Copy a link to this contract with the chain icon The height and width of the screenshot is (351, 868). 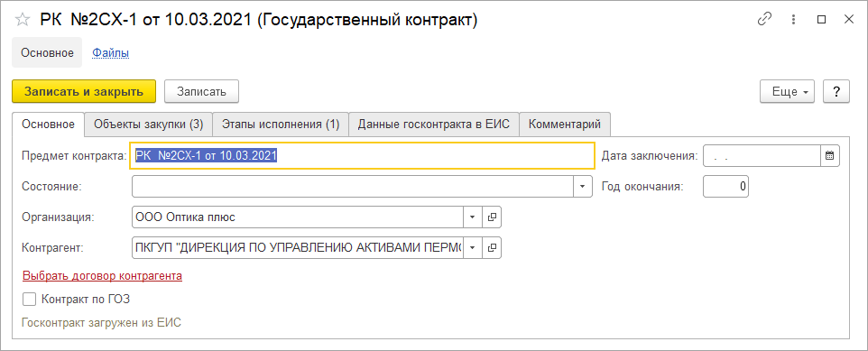pos(764,20)
